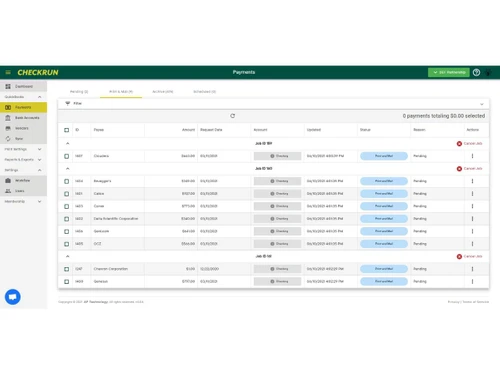Click the Request Date column header
500x375 pixels.
click(x=211, y=130)
